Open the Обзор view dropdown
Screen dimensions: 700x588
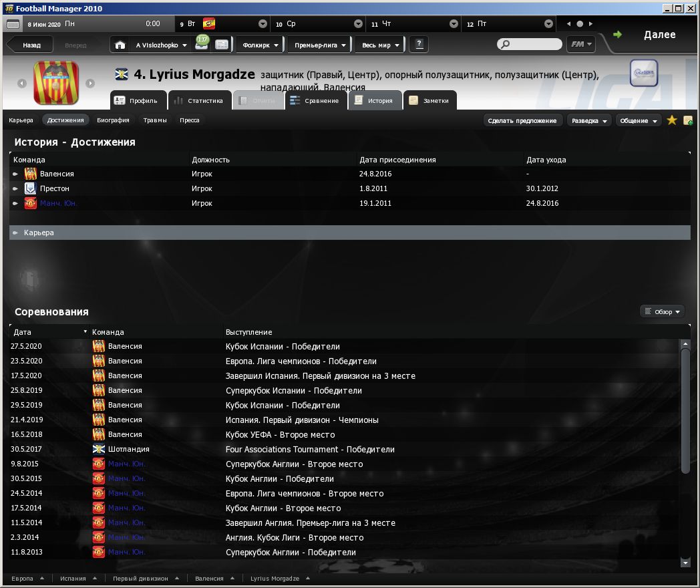(x=663, y=312)
